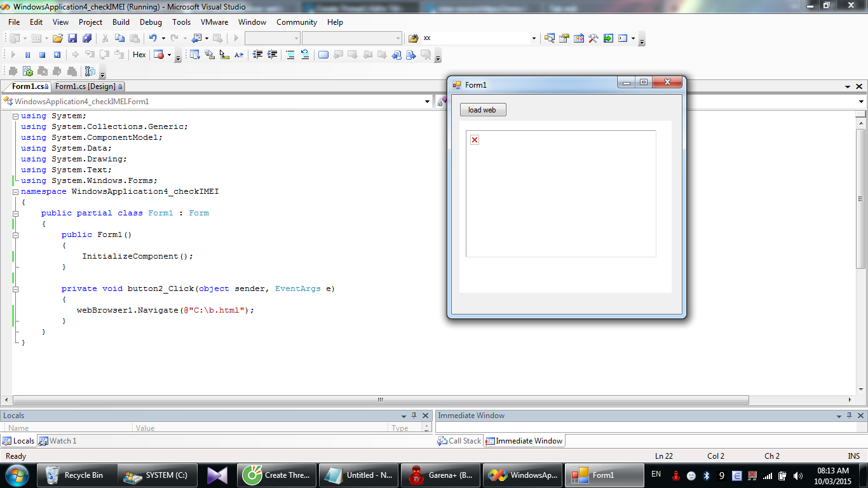The width and height of the screenshot is (868, 488).
Task: Click the Next Bookmark in Document icon
Action: pos(411,55)
